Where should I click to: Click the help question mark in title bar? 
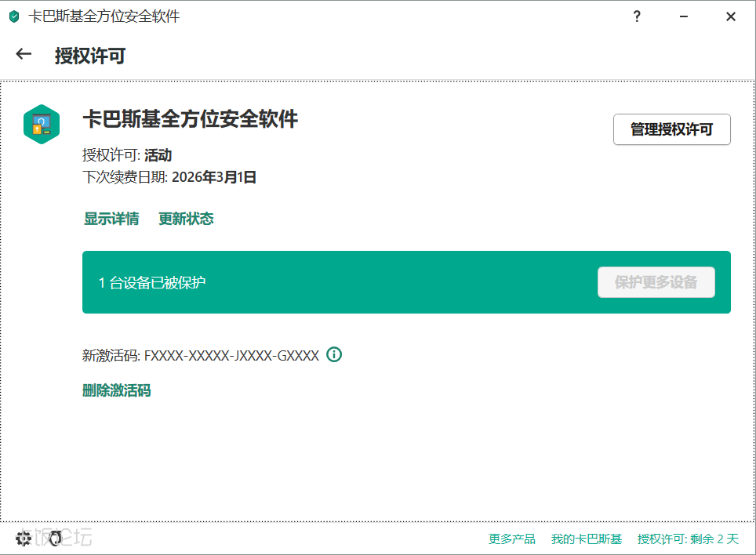[x=638, y=16]
